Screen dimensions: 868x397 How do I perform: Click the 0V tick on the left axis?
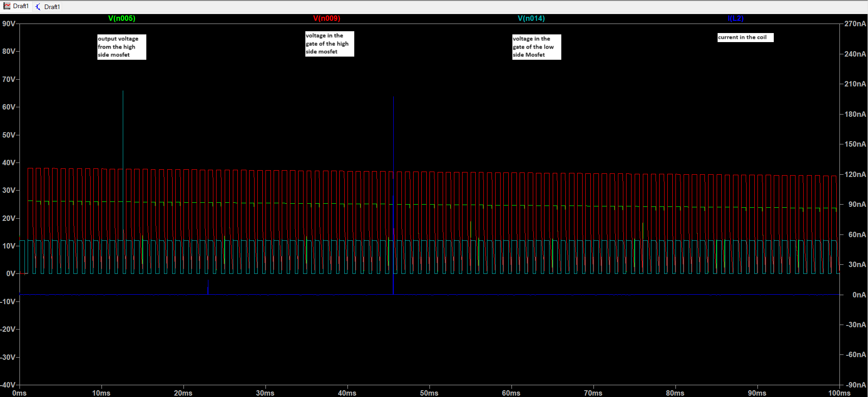pyautogui.click(x=11, y=274)
